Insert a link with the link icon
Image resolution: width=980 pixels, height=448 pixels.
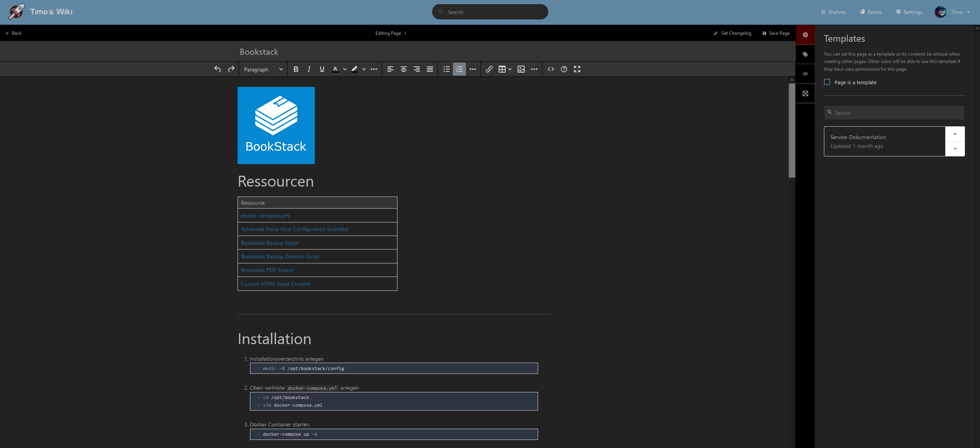[x=489, y=70]
